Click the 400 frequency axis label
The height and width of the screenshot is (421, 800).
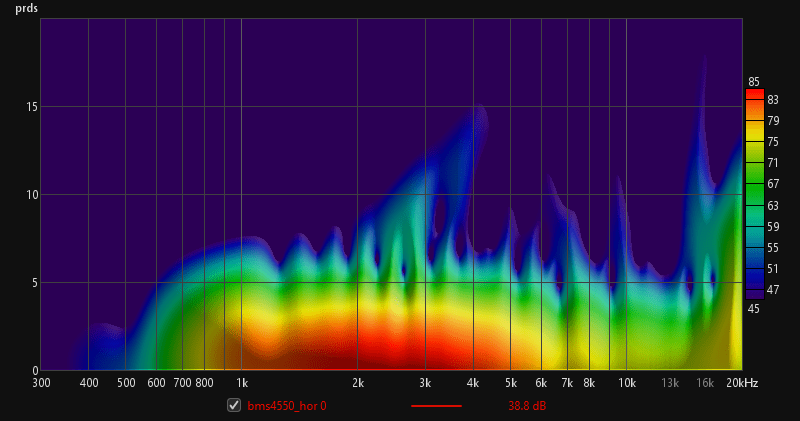[x=89, y=383]
